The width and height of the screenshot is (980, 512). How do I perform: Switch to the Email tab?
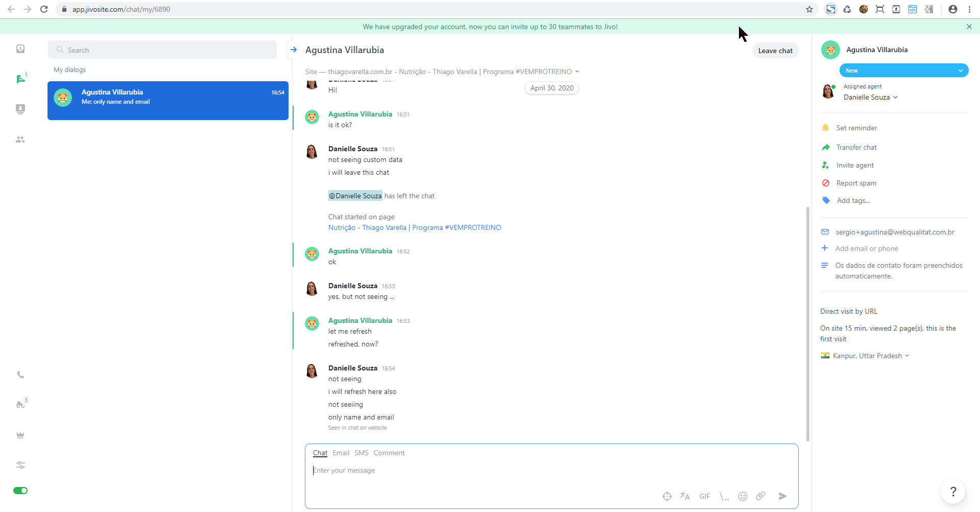point(341,453)
